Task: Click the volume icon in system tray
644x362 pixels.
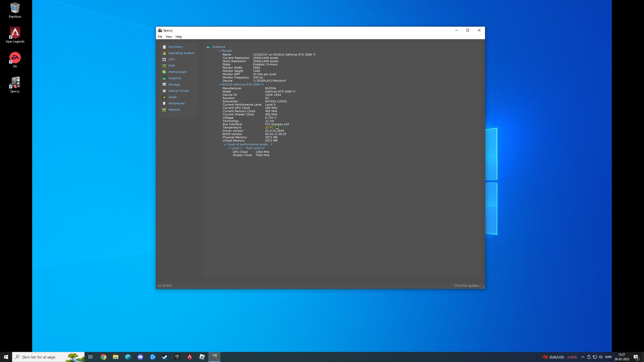Action: click(601, 357)
